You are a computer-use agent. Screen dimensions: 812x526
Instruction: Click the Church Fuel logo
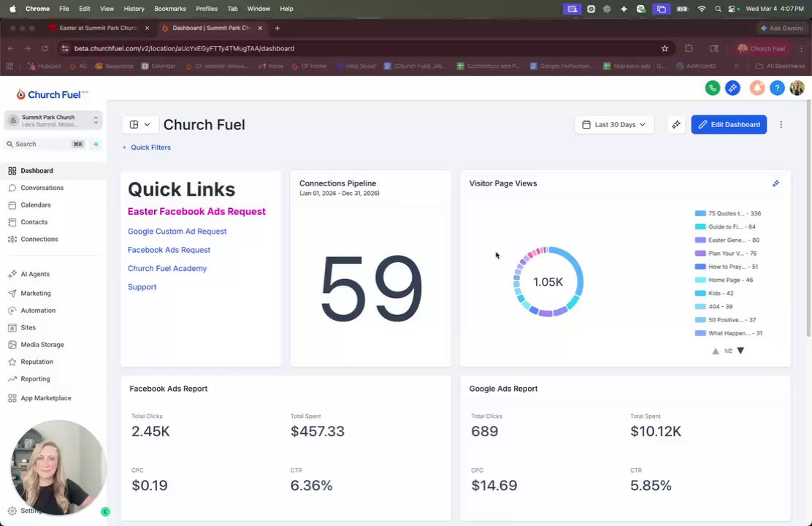pos(52,94)
